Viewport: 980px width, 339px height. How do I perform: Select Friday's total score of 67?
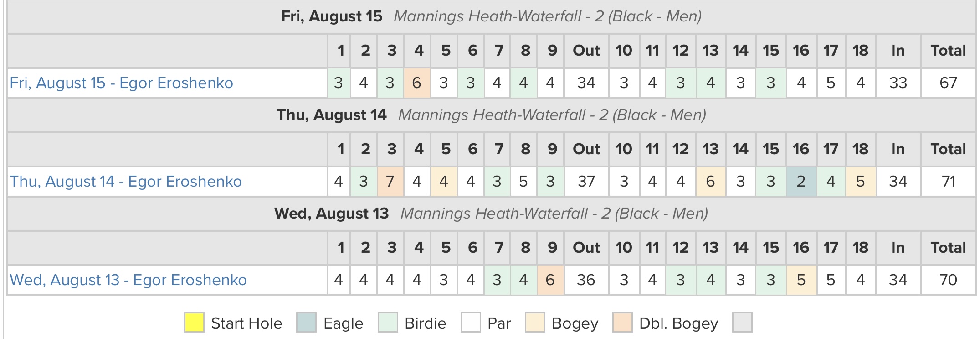pos(948,83)
